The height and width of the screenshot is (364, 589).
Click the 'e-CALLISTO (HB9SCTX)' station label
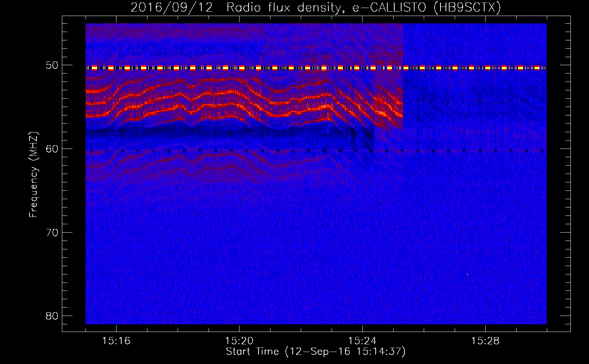[x=427, y=7]
